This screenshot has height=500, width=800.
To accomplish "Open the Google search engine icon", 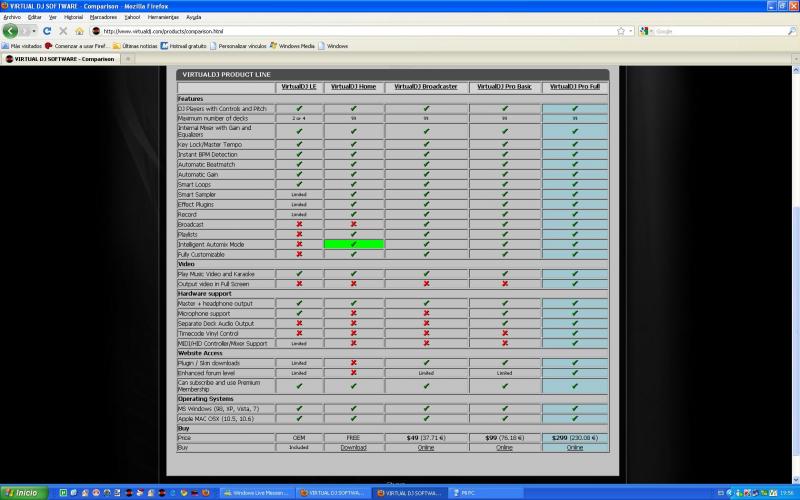I will point(644,31).
